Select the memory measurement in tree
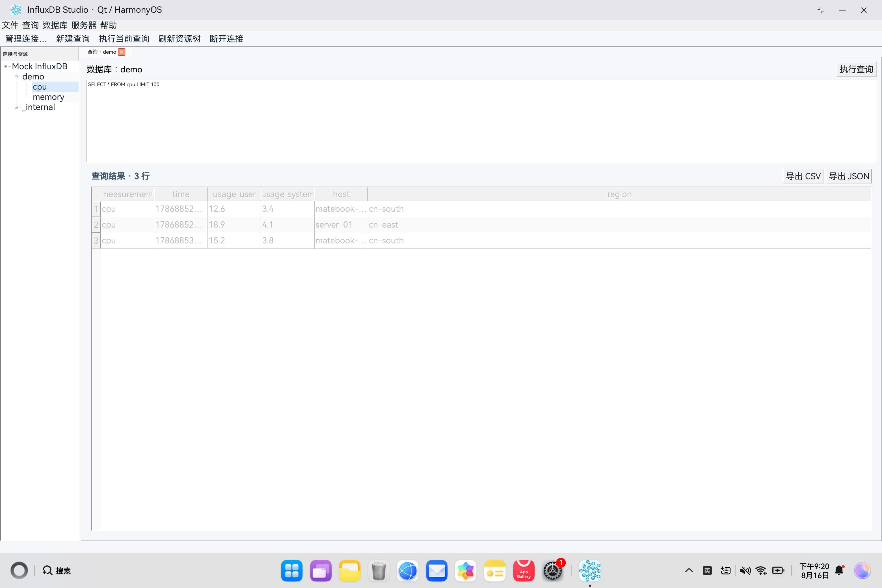This screenshot has width=882, height=588. click(48, 97)
